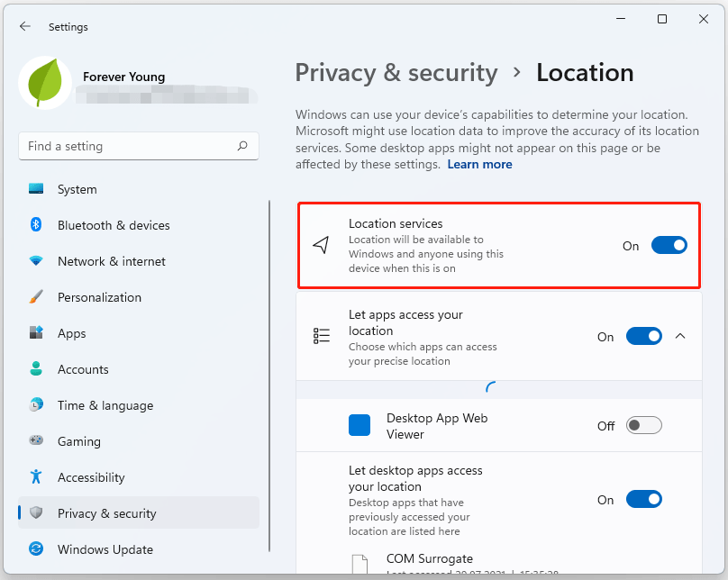The image size is (728, 580).
Task: Open Accessibility settings category
Action: click(x=139, y=477)
